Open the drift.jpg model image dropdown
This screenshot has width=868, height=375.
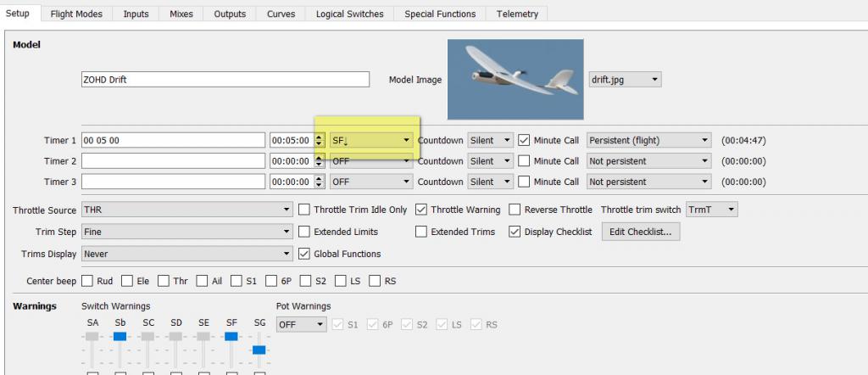pos(624,80)
